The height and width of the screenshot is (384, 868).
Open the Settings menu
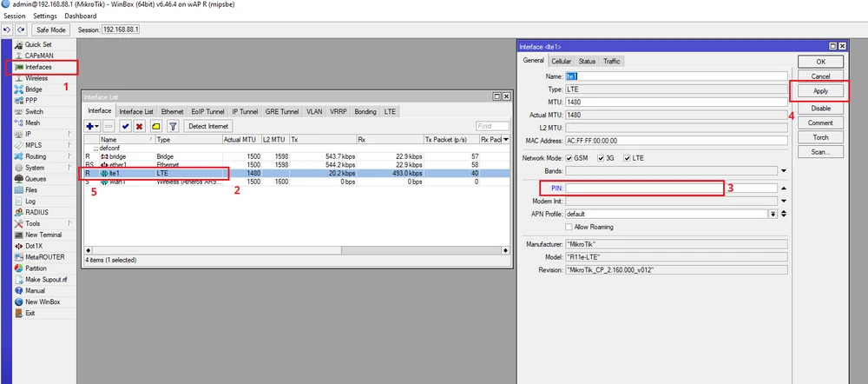(x=45, y=17)
